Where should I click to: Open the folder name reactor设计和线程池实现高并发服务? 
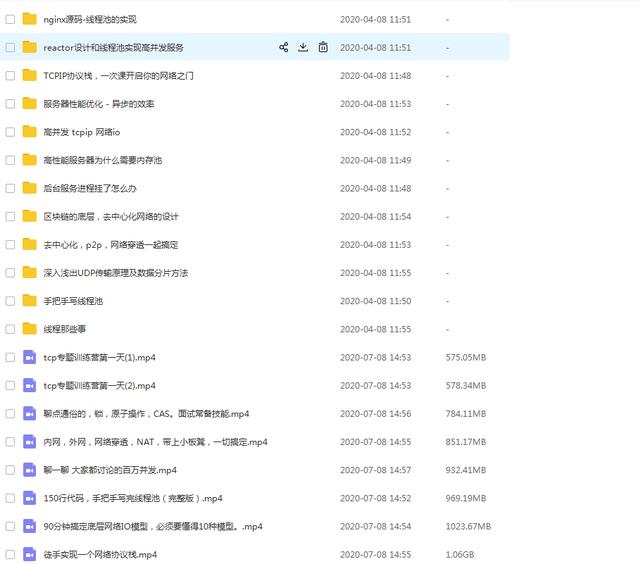(x=113, y=48)
